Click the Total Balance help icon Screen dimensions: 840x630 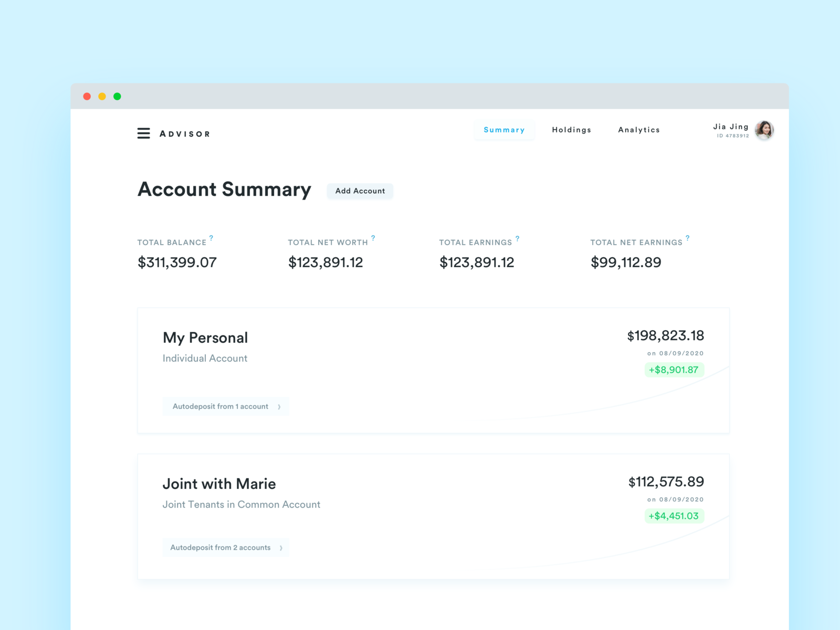coord(212,238)
